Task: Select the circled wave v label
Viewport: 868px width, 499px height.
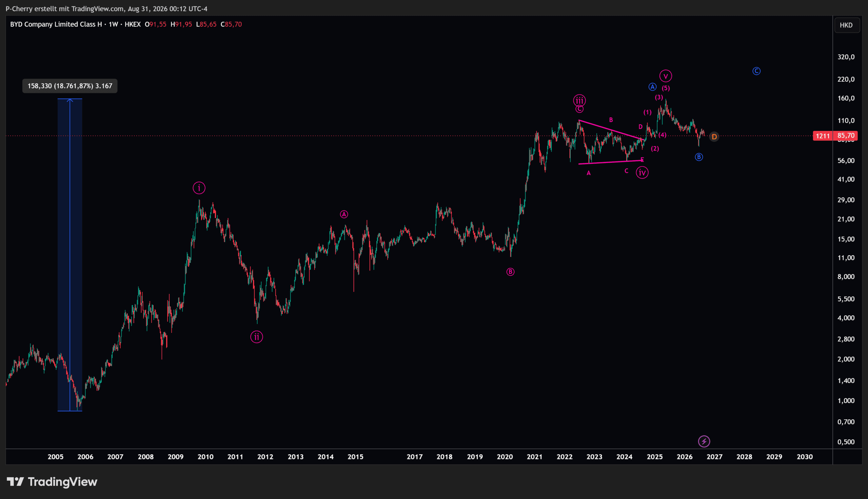Action: pos(666,76)
